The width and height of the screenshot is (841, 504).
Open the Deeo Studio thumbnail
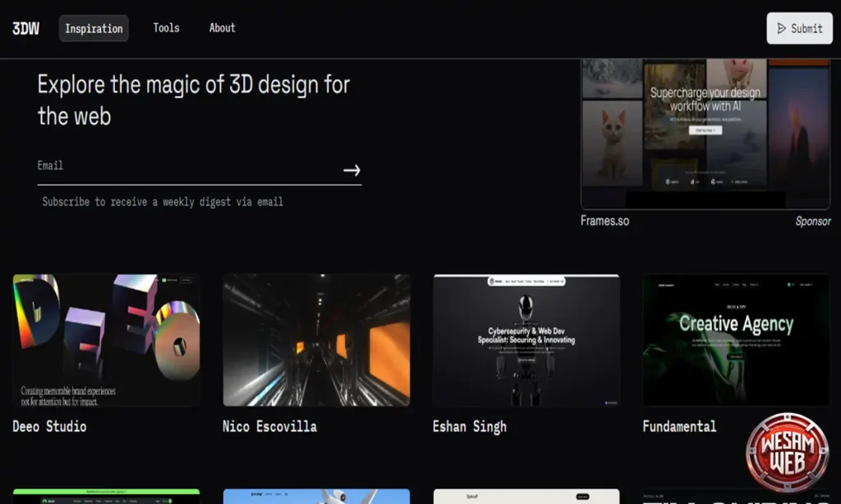click(106, 340)
